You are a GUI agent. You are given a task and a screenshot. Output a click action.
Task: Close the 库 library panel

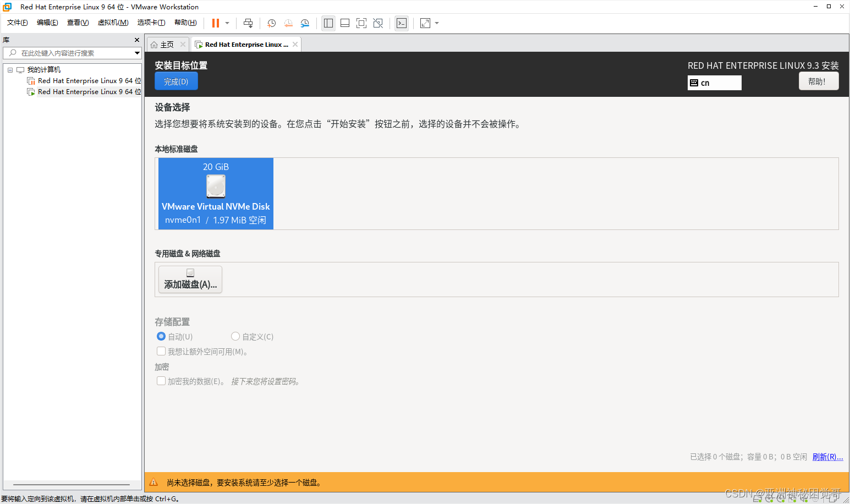[137, 40]
